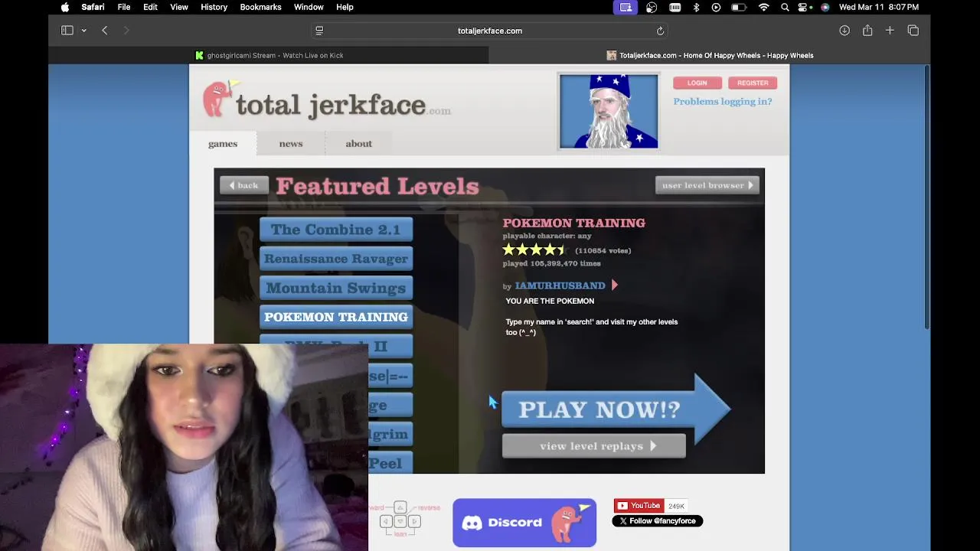The width and height of the screenshot is (980, 551).
Task: Open the Discord banner
Action: tap(524, 523)
